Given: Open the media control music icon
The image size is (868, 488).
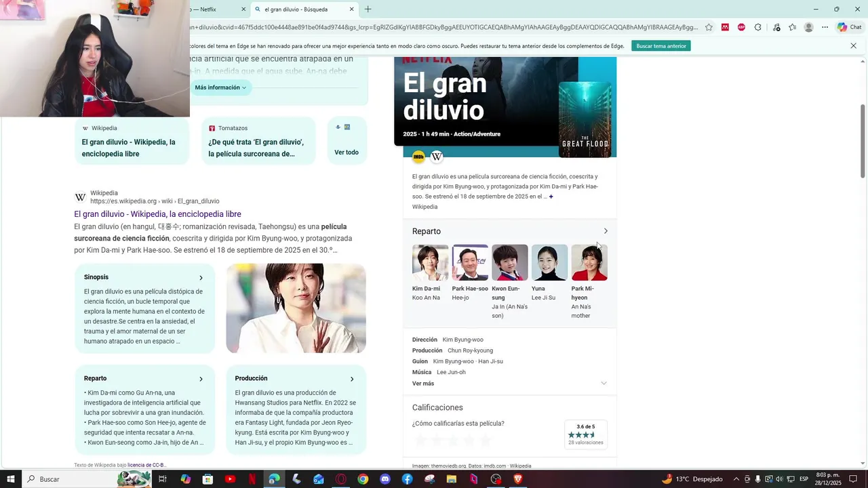Looking at the screenshot, I should click(x=776, y=27).
